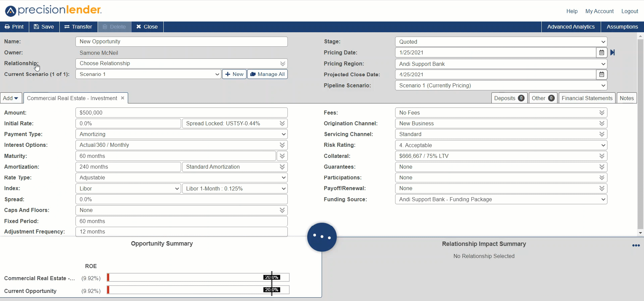Open the Add menu

click(11, 98)
